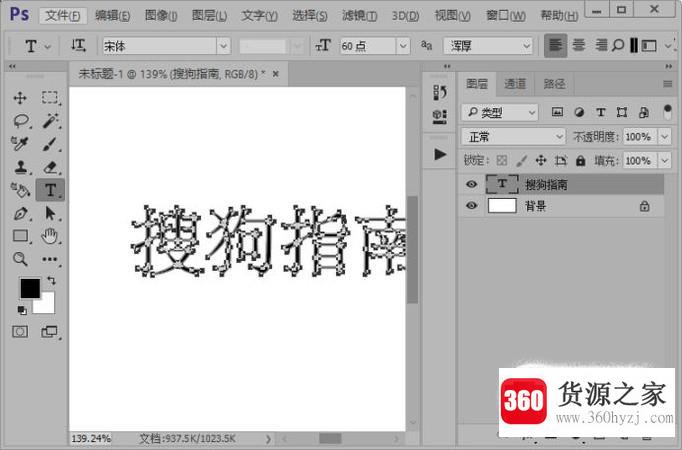Open the 滤镜 menu
The height and width of the screenshot is (450, 682).
coord(359,16)
